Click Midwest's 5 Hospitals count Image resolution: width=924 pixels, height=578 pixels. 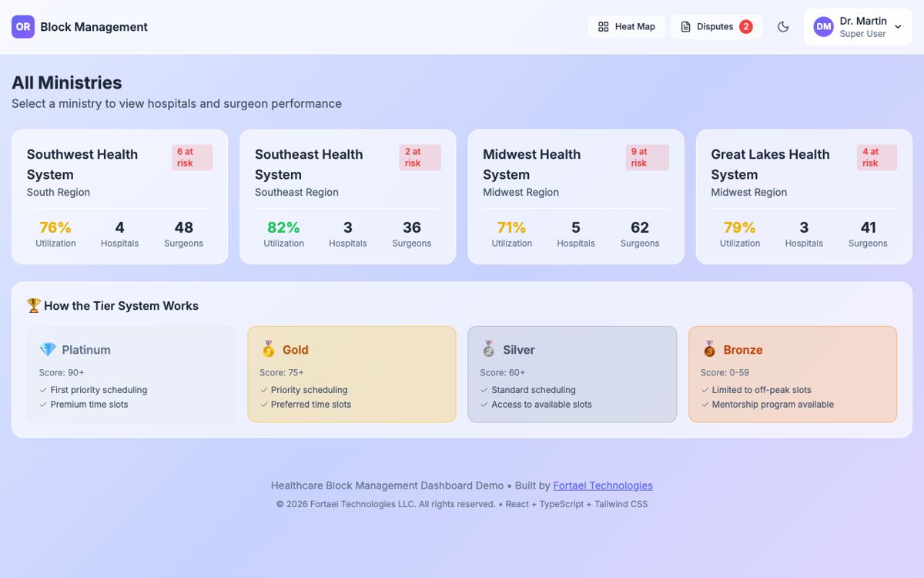coord(576,227)
